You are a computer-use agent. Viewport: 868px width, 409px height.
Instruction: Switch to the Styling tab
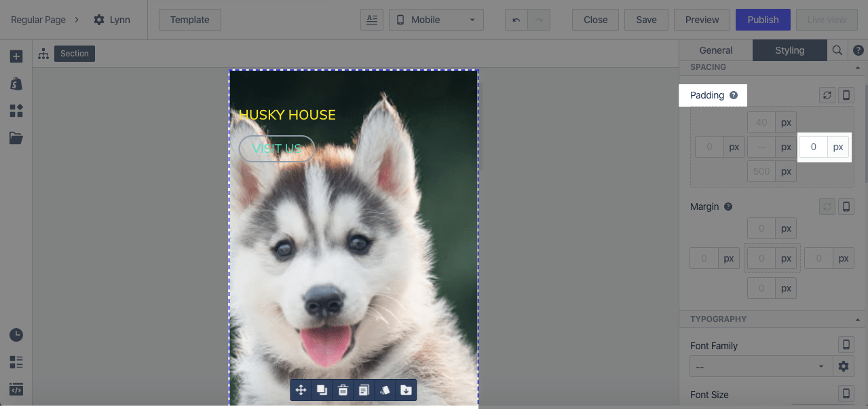pos(790,50)
